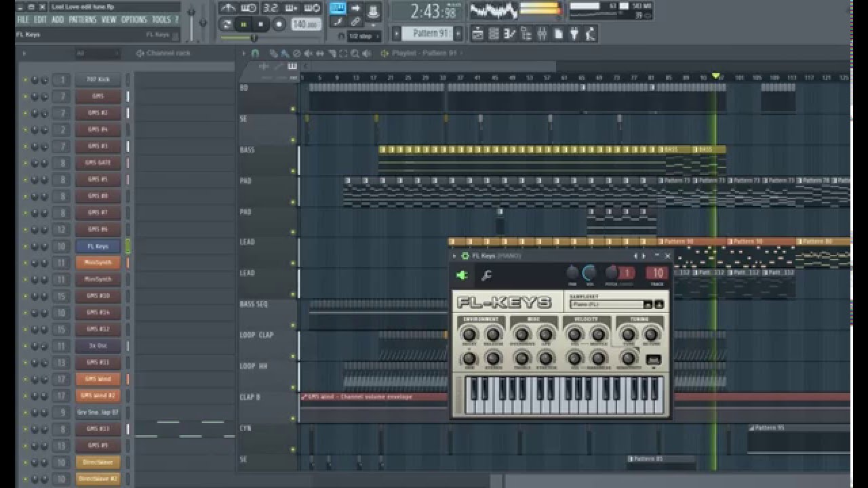
Task: Toggle mute LED for 707 Kick channel
Action: click(x=25, y=80)
